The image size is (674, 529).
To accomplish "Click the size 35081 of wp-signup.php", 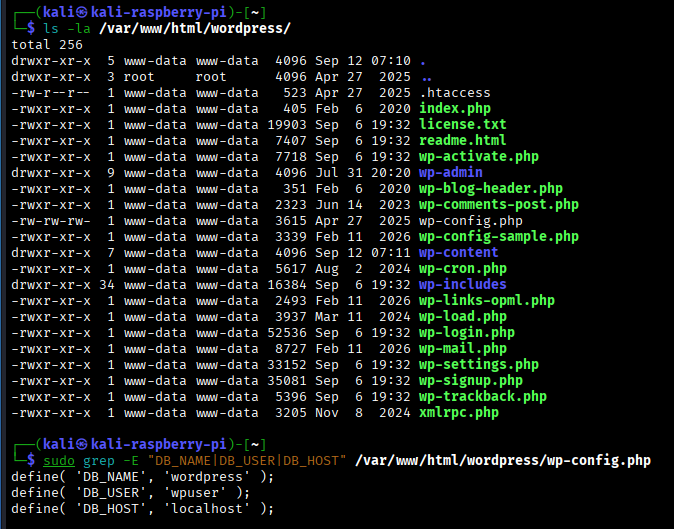I will (287, 381).
